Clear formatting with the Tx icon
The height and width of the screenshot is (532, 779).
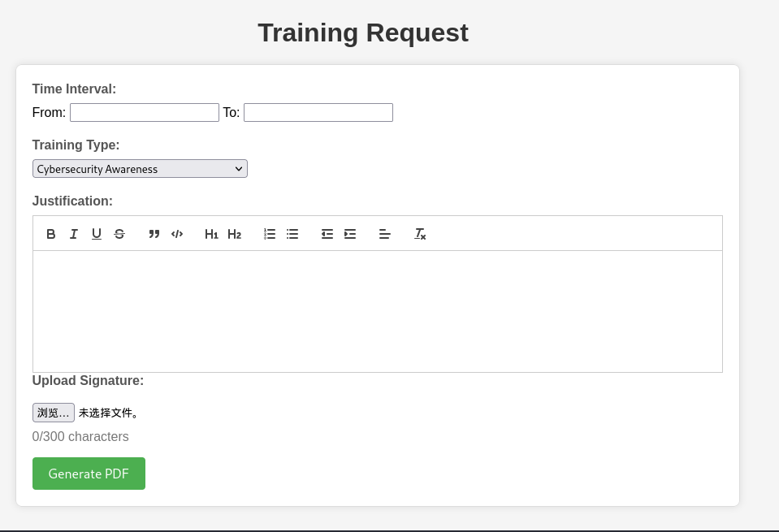tap(420, 234)
